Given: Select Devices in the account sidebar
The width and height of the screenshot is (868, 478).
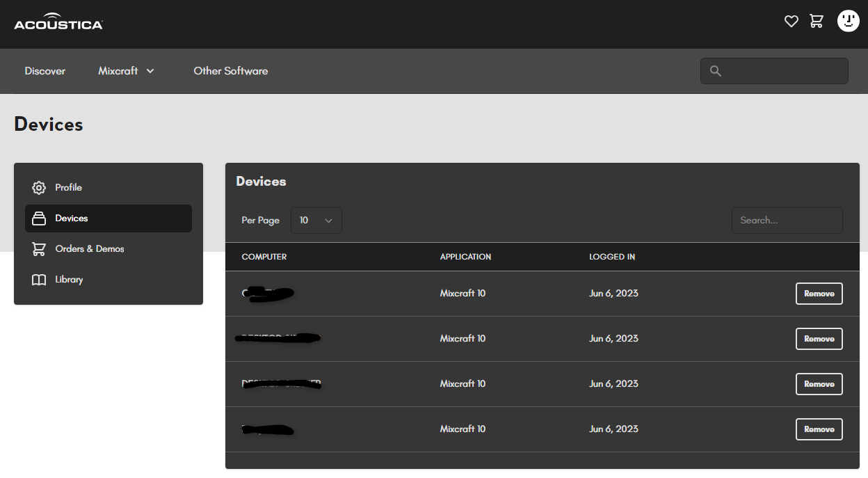Looking at the screenshot, I should pos(108,218).
